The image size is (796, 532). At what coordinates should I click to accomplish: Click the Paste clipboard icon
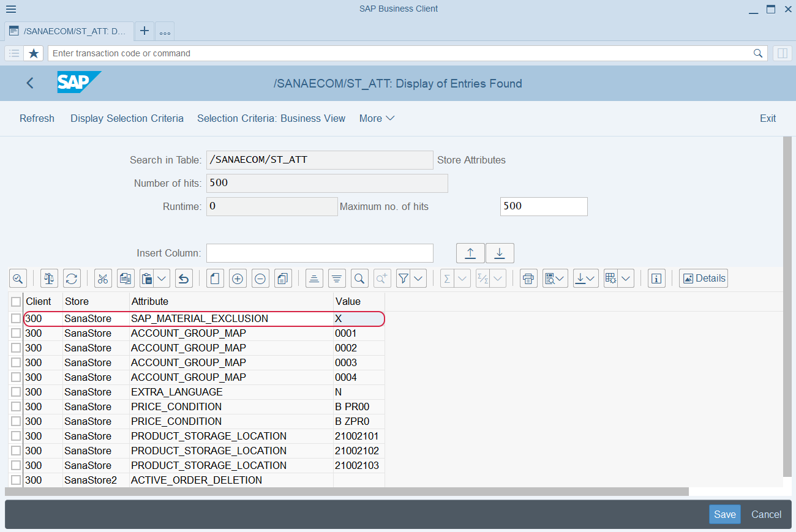[147, 279]
